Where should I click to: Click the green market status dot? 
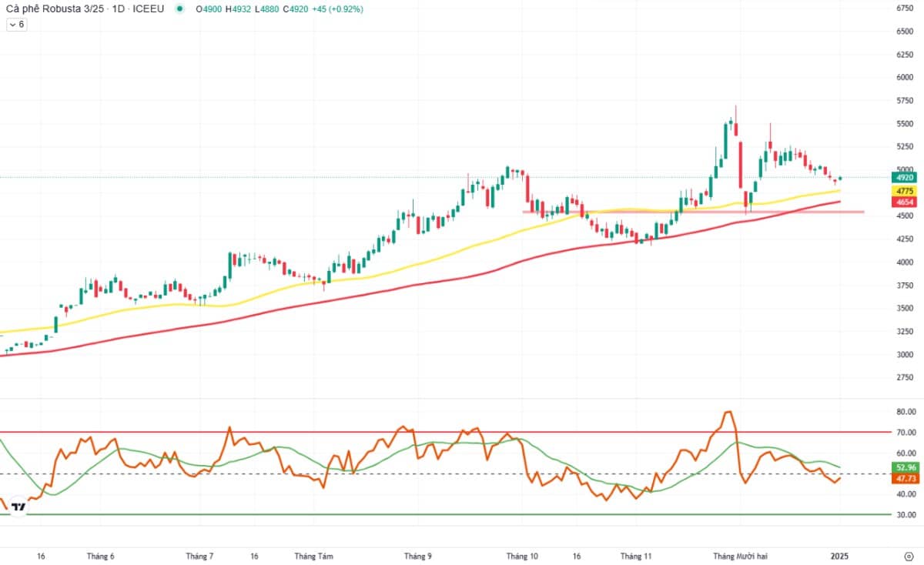(180, 9)
